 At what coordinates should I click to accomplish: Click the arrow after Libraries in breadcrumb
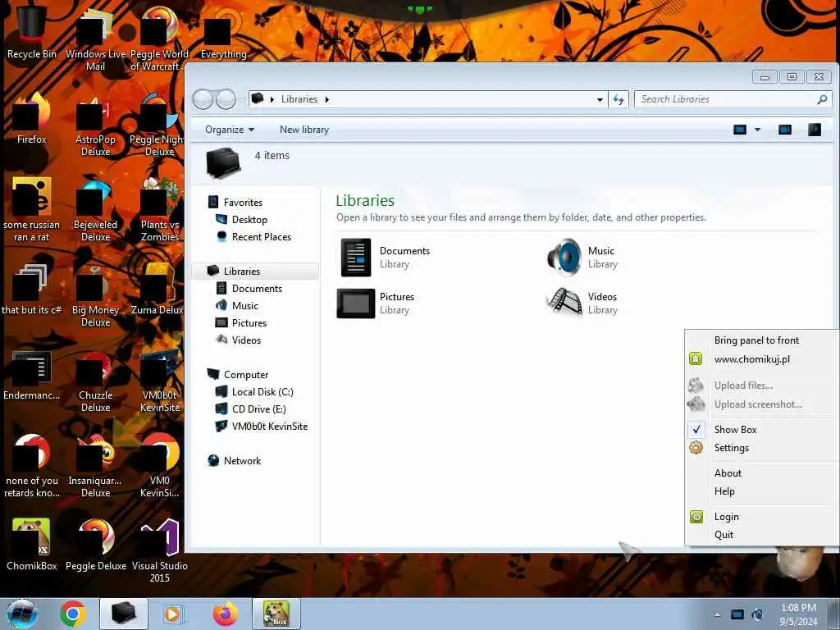[326, 99]
